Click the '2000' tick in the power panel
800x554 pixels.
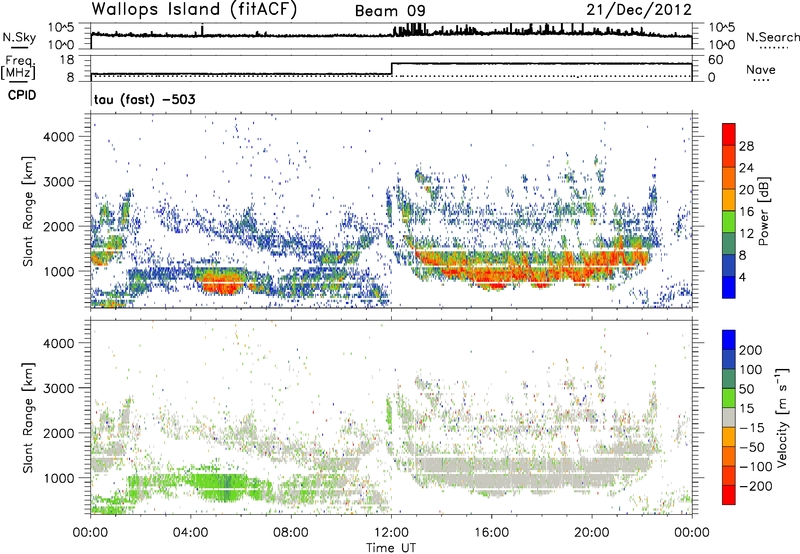pos(59,226)
